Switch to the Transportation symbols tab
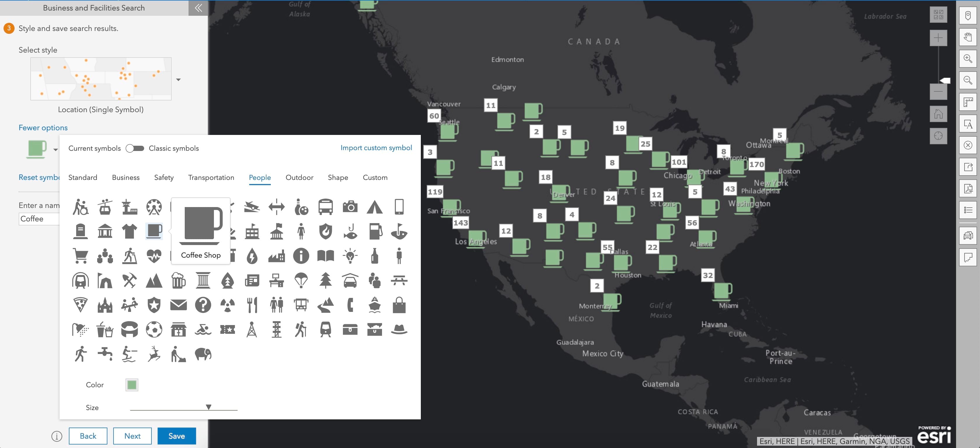 [211, 177]
